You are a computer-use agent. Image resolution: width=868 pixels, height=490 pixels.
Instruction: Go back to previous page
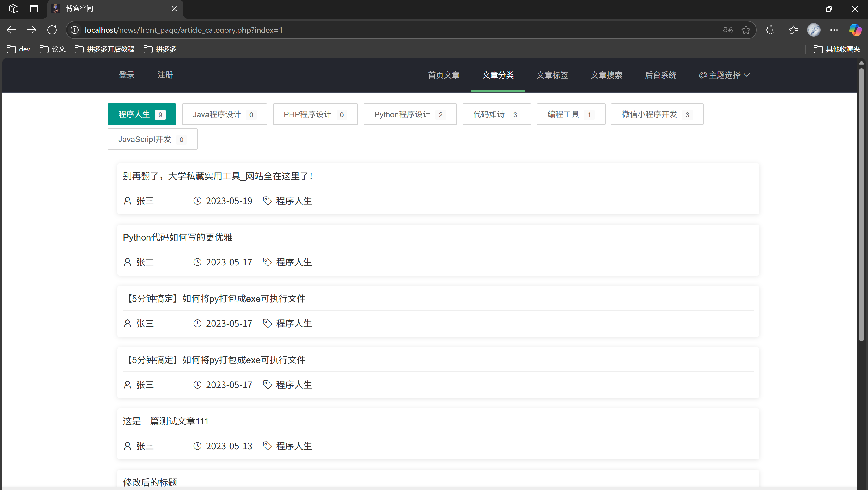[x=12, y=30]
